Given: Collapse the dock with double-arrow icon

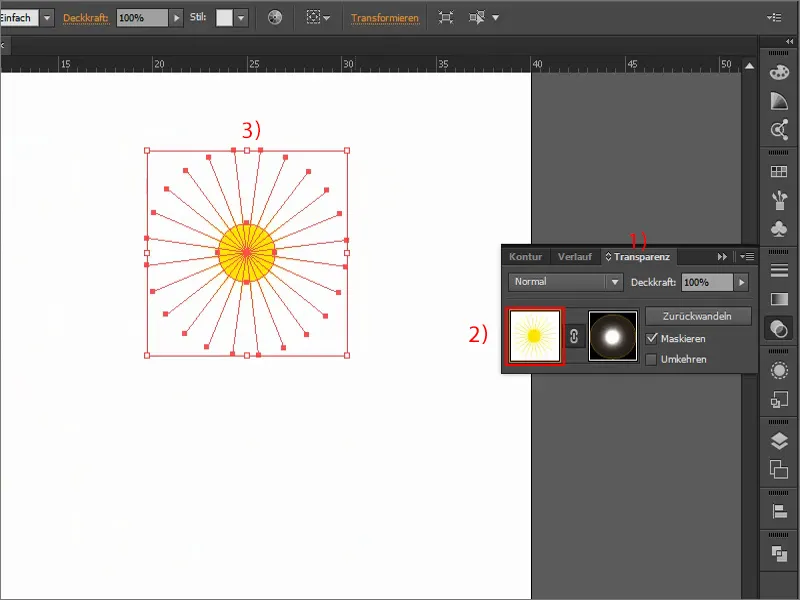Looking at the screenshot, I should (x=789, y=42).
